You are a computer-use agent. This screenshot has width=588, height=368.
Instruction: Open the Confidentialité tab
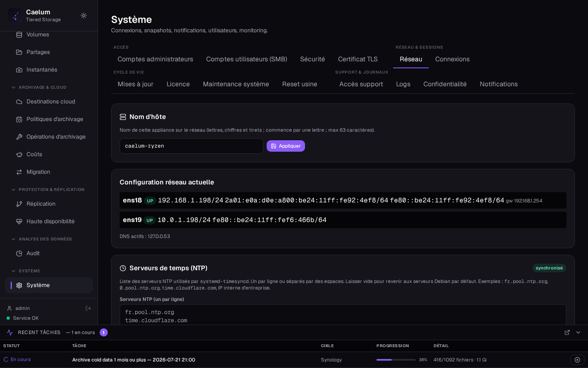point(445,84)
